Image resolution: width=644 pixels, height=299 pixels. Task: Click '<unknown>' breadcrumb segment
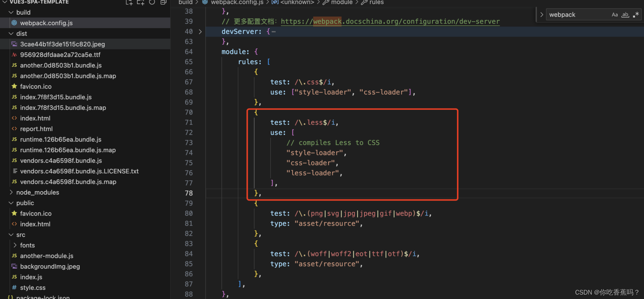coord(297,2)
